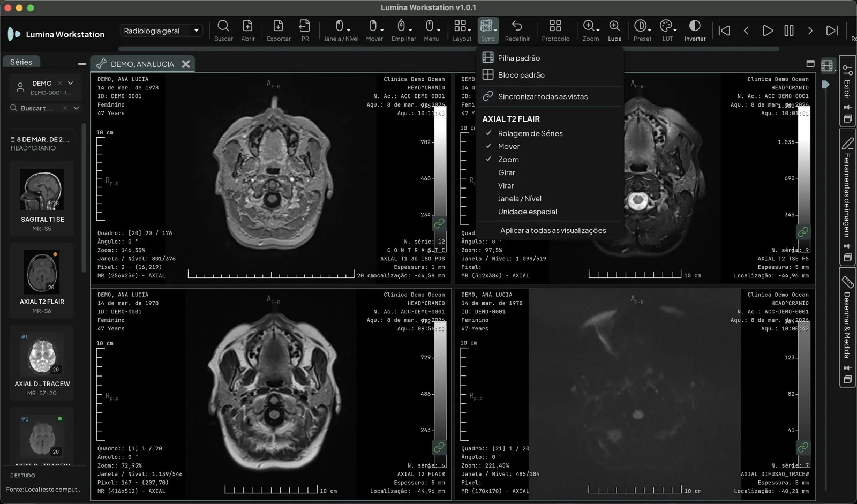The image size is (857, 504).
Task: Open the Buscar search tool
Action: pyautogui.click(x=223, y=31)
